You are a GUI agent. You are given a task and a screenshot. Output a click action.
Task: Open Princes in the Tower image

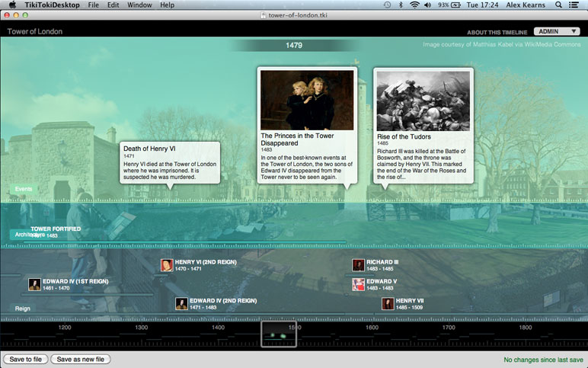tap(307, 100)
